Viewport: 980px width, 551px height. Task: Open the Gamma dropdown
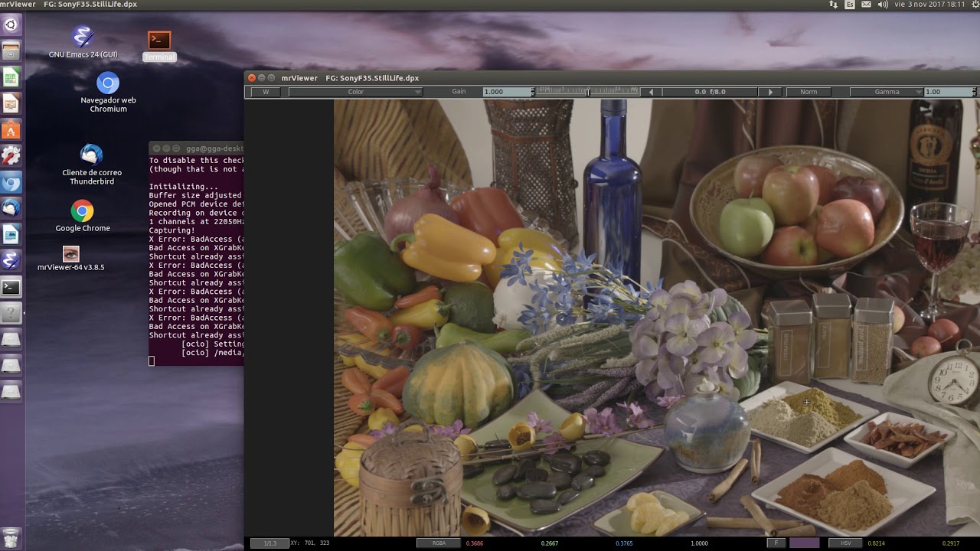tap(887, 92)
